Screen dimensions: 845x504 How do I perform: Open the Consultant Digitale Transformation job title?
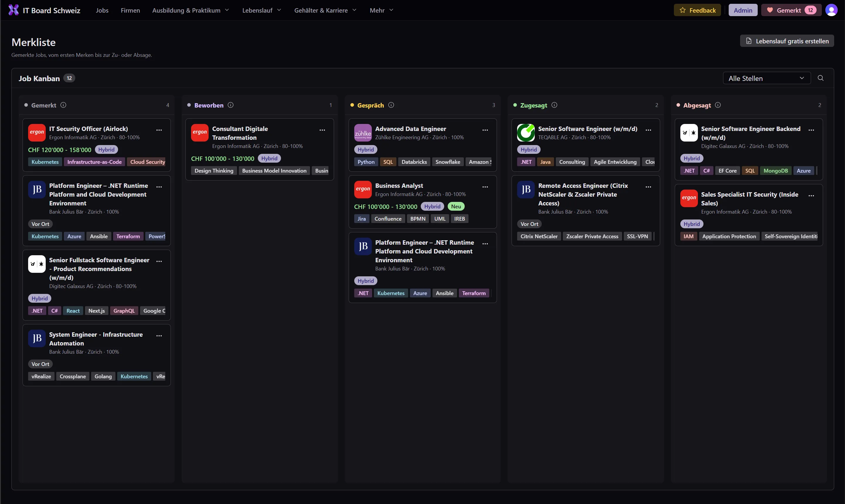(x=240, y=133)
